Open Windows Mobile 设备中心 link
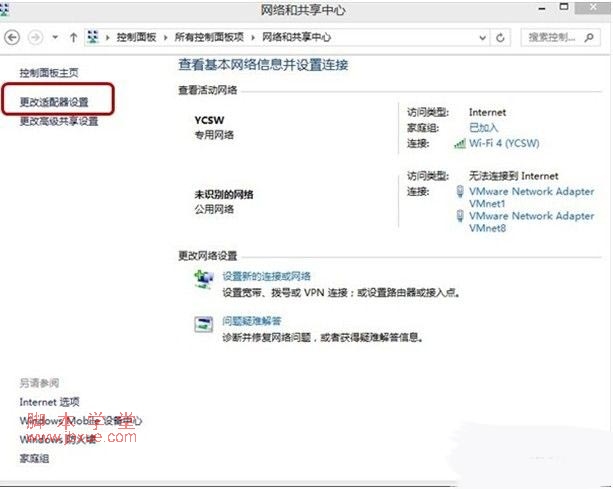This screenshot has width=613, height=489. tap(81, 421)
